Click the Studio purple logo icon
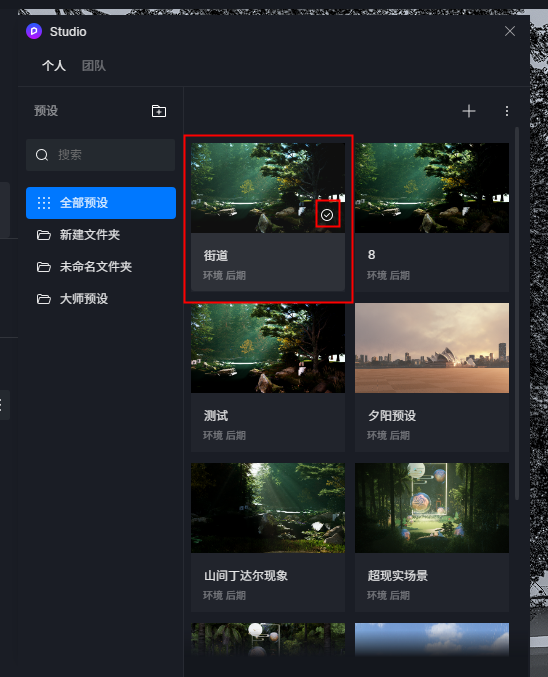This screenshot has height=677, width=548. tap(34, 31)
